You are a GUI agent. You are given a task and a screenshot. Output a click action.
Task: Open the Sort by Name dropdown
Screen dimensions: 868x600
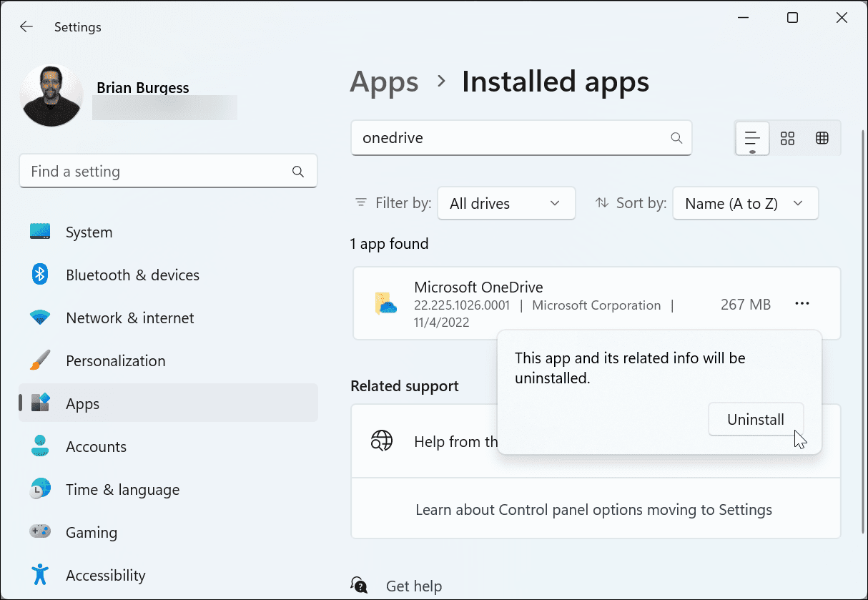(745, 203)
